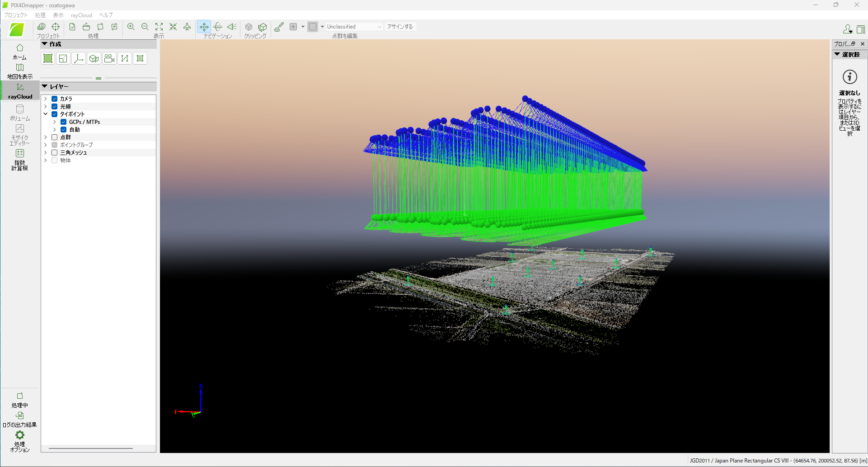Screen dimensions: 868x467
Task: Open the Index Calculator in sidebar
Action: 19,160
